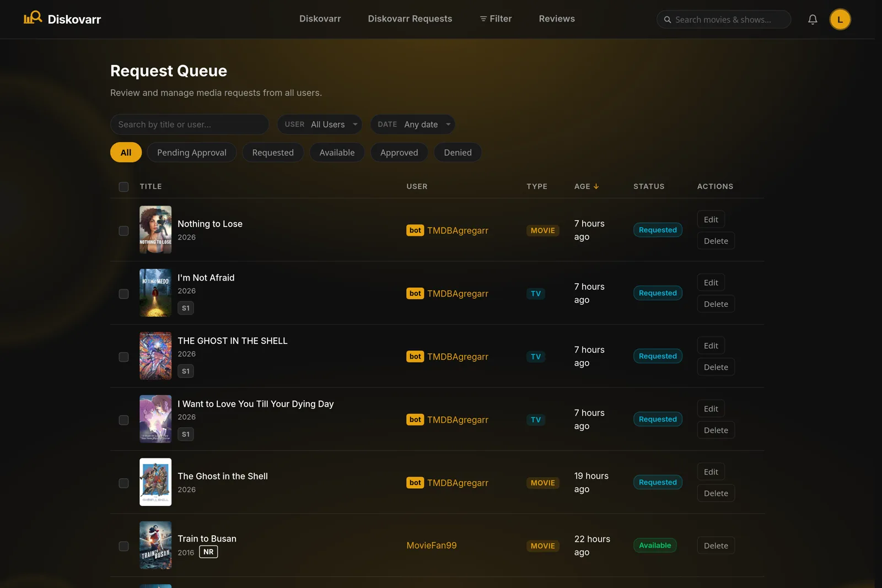Screen dimensions: 882x588
Task: Select all requests with the header checkbox
Action: coord(123,187)
